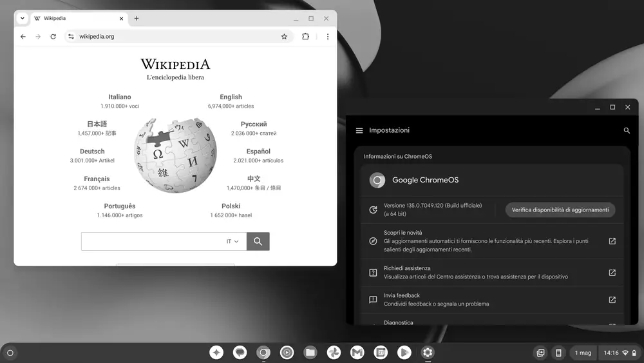Click the forward navigation arrow in Chrome
The image size is (644, 363).
pos(38,37)
